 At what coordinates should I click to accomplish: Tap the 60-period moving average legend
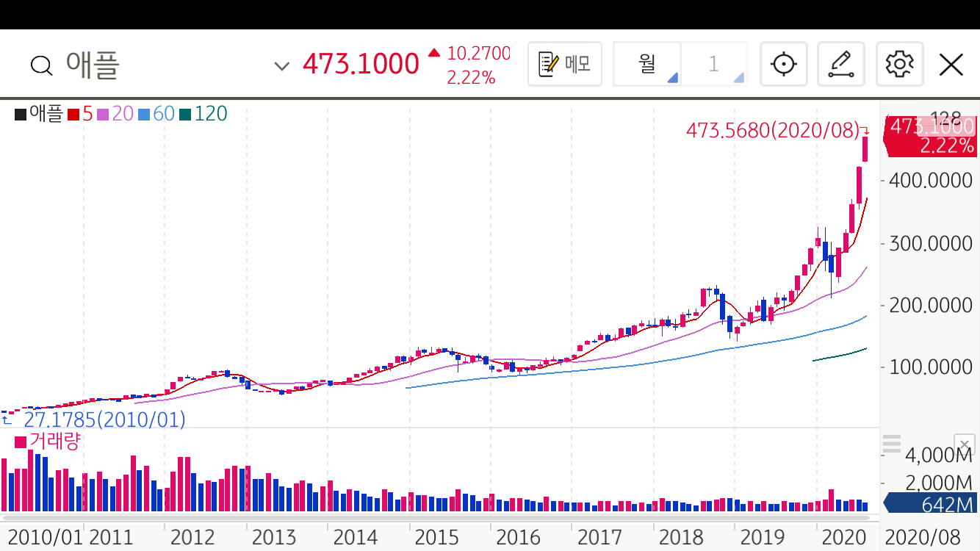tap(156, 114)
